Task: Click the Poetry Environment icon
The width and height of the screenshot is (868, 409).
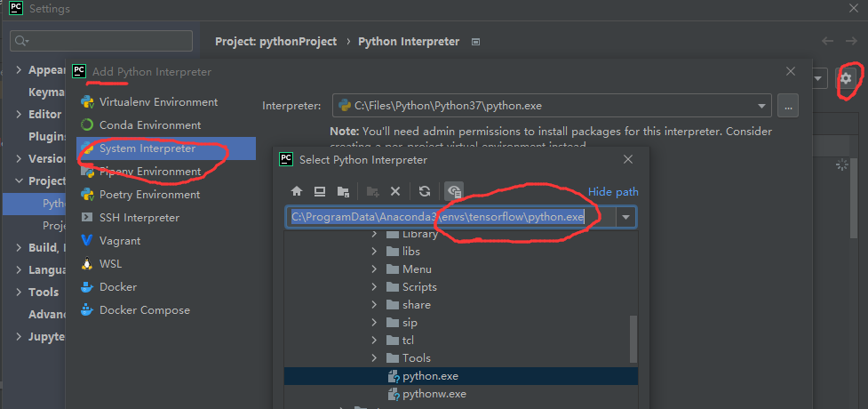Action: 87,195
